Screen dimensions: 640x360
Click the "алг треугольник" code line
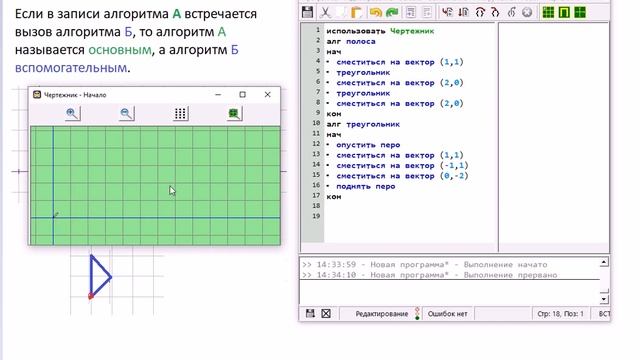(363, 124)
